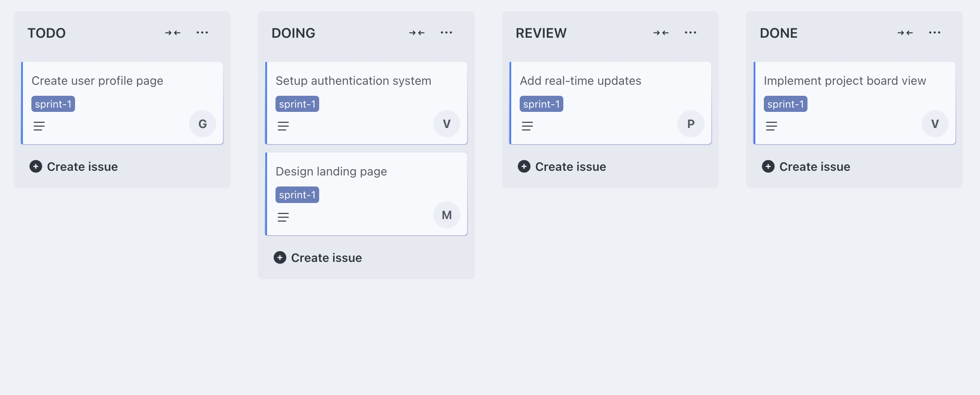Collapse the DOING column
980x395 pixels.
(417, 33)
